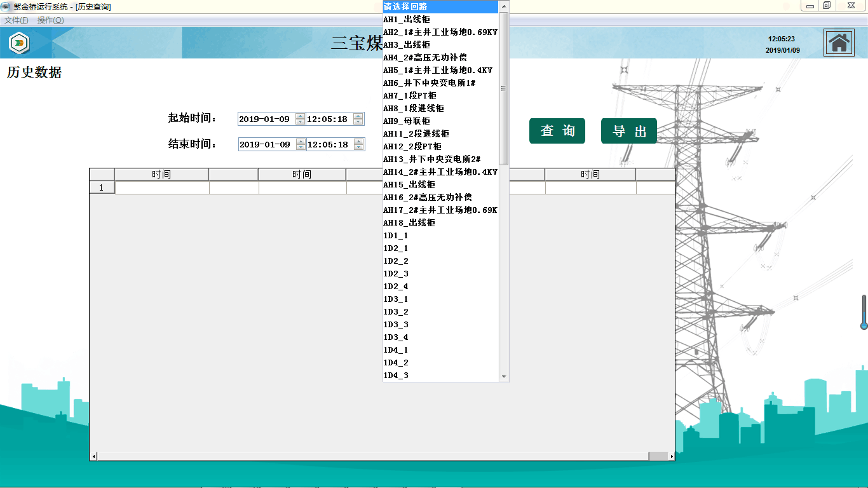Select the 1D2_3 list entry
The width and height of the screenshot is (868, 488).
click(396, 274)
